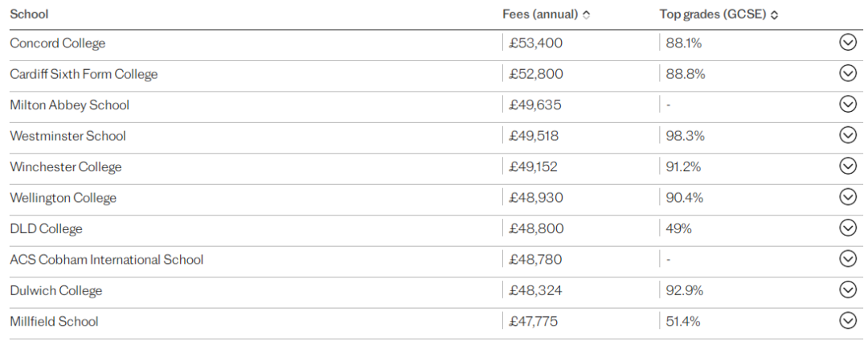Click the Top grades (GCSE) column header
The height and width of the screenshot is (341, 868).
pyautogui.click(x=713, y=15)
